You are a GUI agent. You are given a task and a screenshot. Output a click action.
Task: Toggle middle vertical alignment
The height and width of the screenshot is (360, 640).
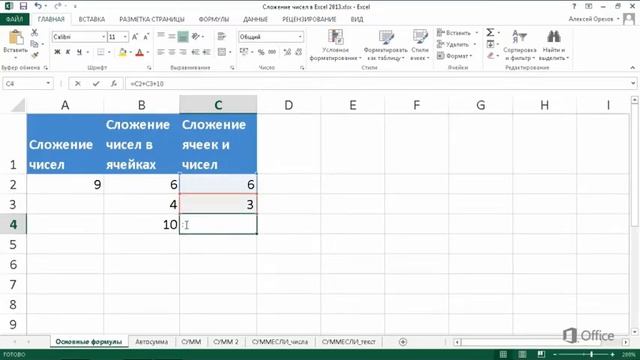[172, 37]
